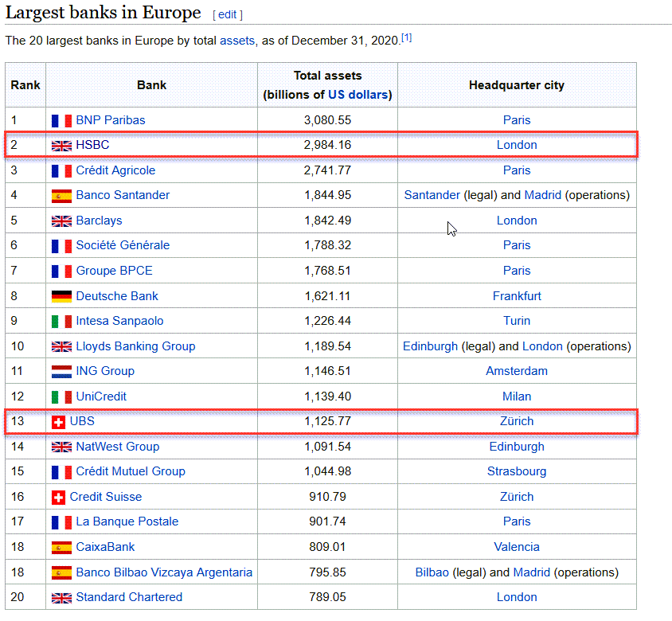Screen dimensions: 672x621
Task: Click the Swiss flag beside UBS
Action: (x=58, y=422)
